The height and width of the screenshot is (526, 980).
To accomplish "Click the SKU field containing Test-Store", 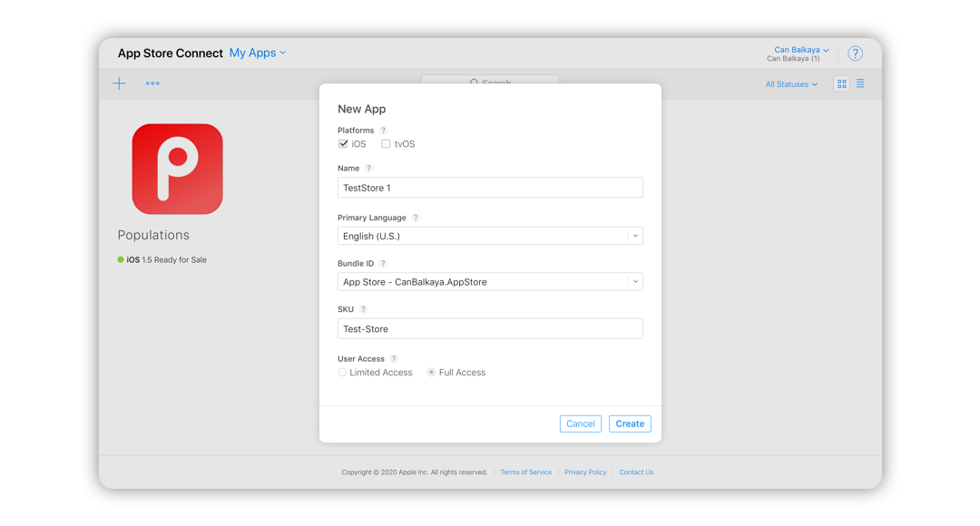I will pos(490,328).
